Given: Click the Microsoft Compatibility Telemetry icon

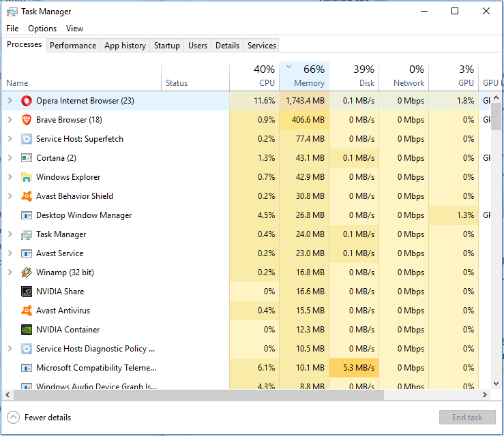Looking at the screenshot, I should pyautogui.click(x=27, y=368).
